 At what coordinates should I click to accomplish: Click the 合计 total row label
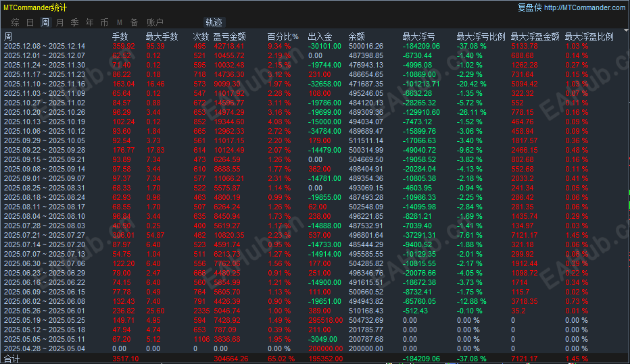11,359
